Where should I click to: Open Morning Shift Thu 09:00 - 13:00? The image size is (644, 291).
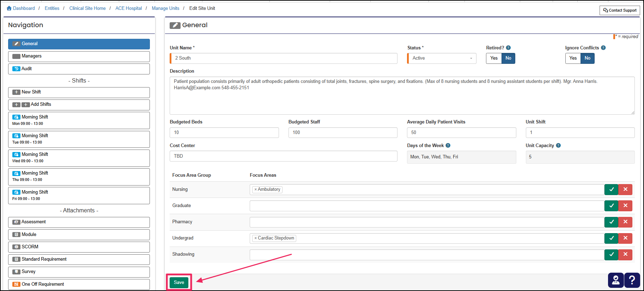coord(79,177)
